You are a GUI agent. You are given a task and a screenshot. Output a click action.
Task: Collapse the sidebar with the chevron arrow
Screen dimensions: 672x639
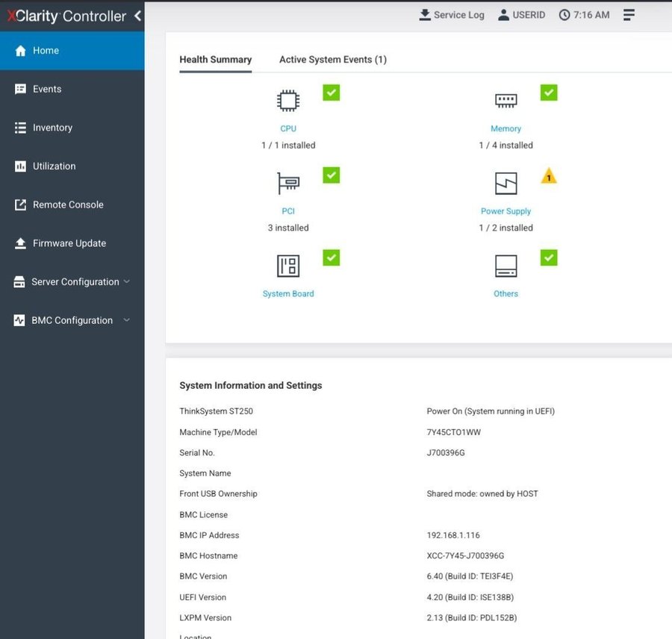137,16
